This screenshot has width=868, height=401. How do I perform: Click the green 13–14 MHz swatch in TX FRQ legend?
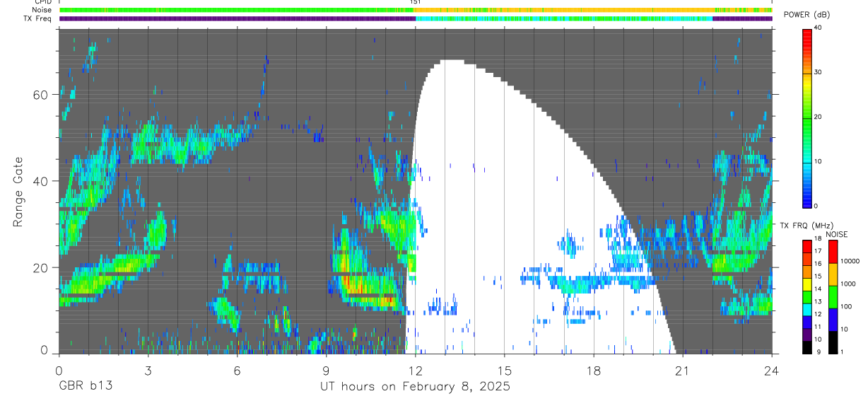[x=808, y=297]
